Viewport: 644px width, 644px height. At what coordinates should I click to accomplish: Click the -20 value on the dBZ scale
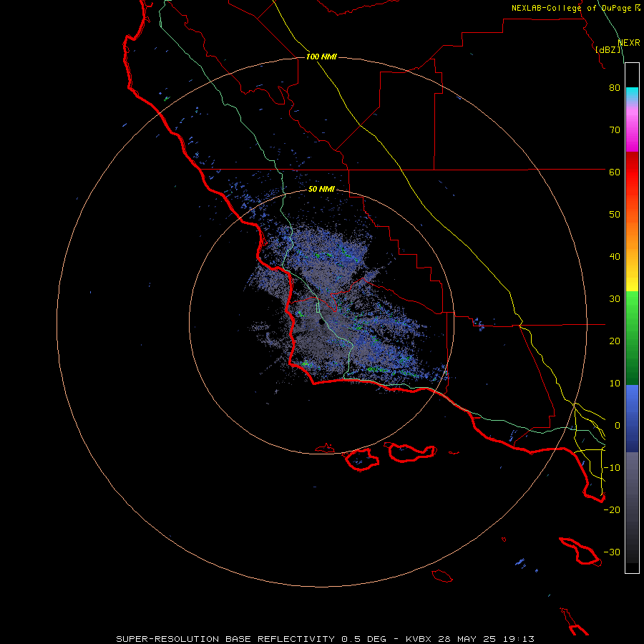612,509
